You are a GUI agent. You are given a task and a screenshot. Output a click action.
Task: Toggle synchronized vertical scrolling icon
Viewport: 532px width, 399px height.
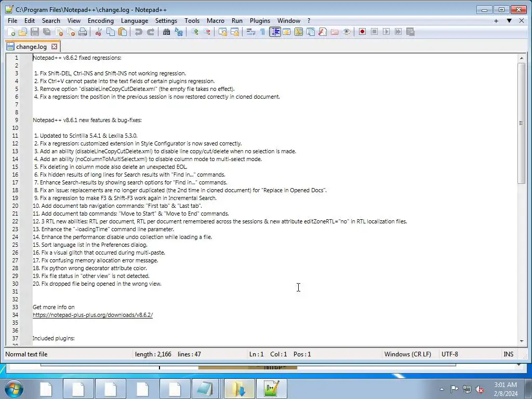pos(222,32)
